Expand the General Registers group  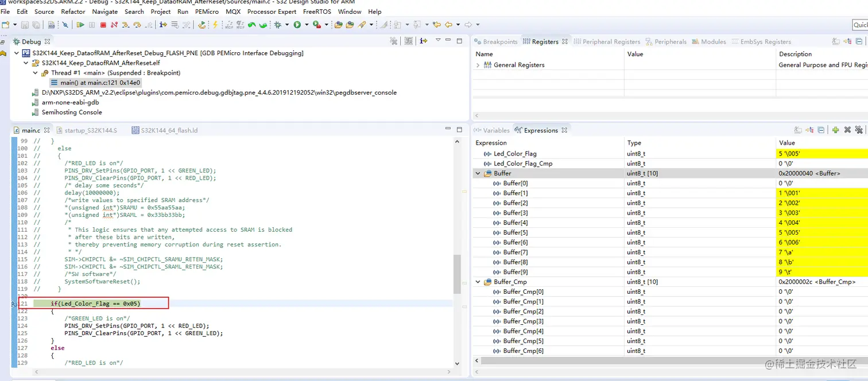pos(478,65)
